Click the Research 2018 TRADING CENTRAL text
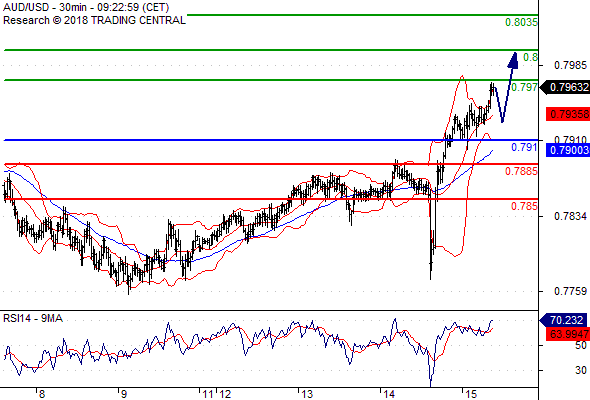This screenshot has width=590, height=400. 94,20
